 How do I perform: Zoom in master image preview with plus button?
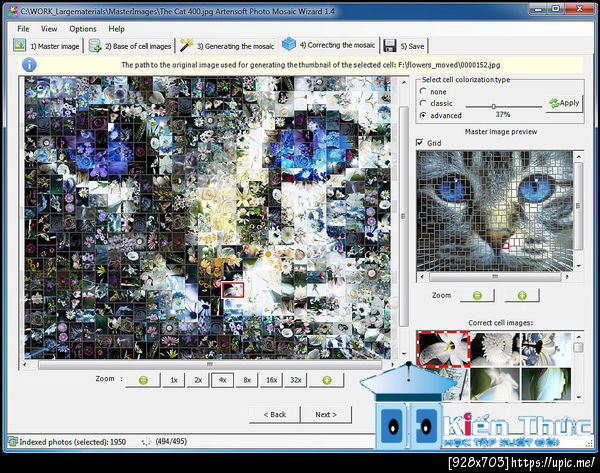tap(522, 295)
